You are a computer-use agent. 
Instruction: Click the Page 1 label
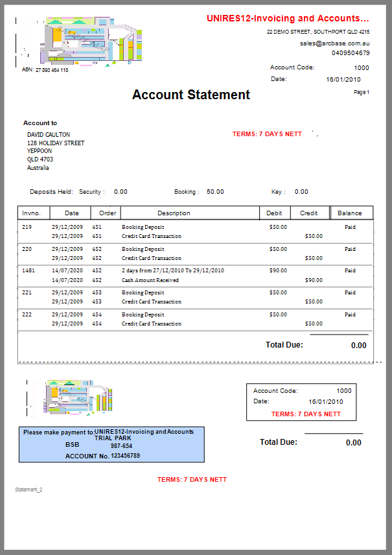tap(361, 92)
